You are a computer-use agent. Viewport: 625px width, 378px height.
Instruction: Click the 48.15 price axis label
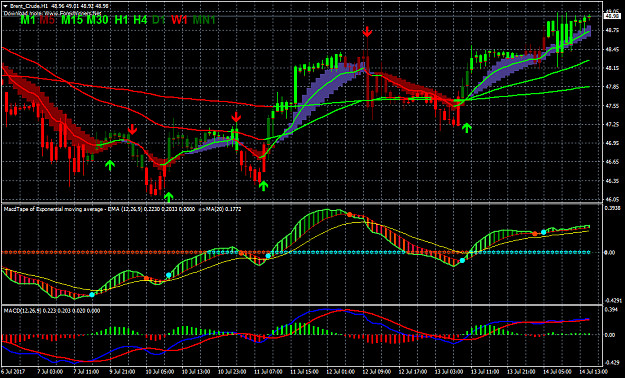coord(611,68)
